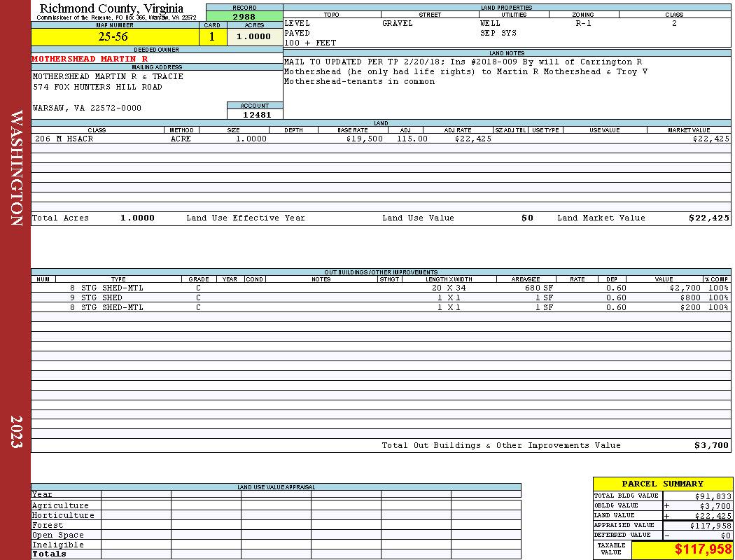
Task: Click address 574 FOX HUNTERS HILL ROAD
Action: tap(97, 87)
